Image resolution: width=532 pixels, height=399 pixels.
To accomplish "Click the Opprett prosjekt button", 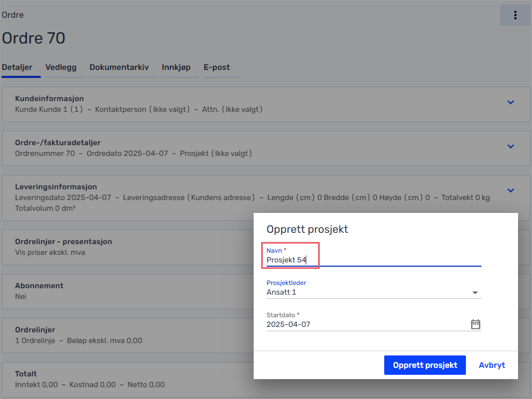I will click(x=425, y=365).
